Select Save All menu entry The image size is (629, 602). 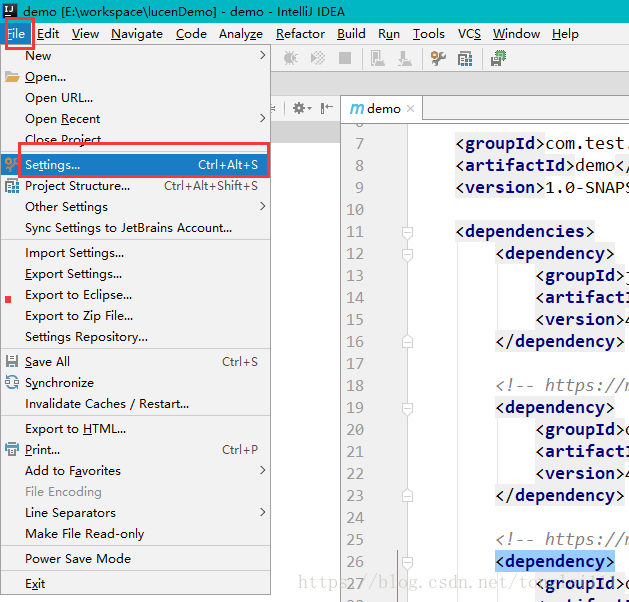(x=136, y=362)
